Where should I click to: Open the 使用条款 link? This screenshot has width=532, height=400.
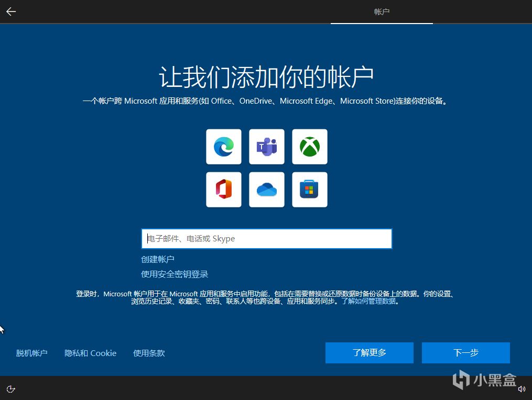pyautogui.click(x=149, y=353)
